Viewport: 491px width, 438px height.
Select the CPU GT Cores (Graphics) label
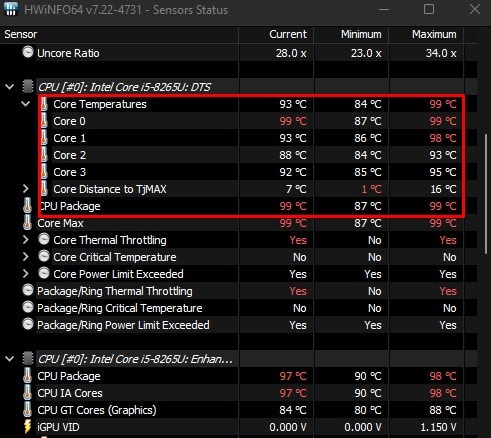coord(97,410)
